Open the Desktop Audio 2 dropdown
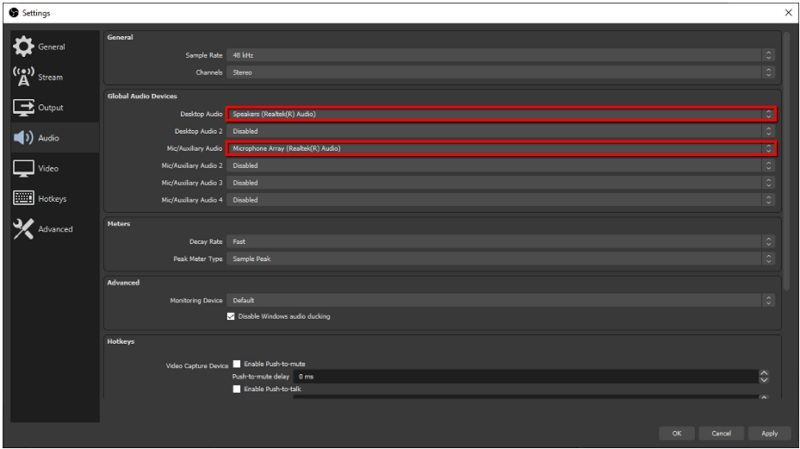This screenshot has width=800, height=449. 501,131
